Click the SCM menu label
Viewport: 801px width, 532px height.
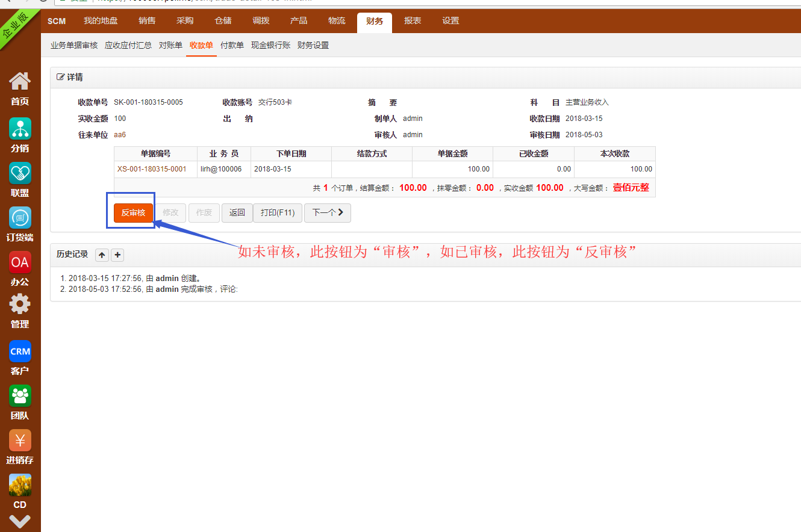tap(57, 21)
